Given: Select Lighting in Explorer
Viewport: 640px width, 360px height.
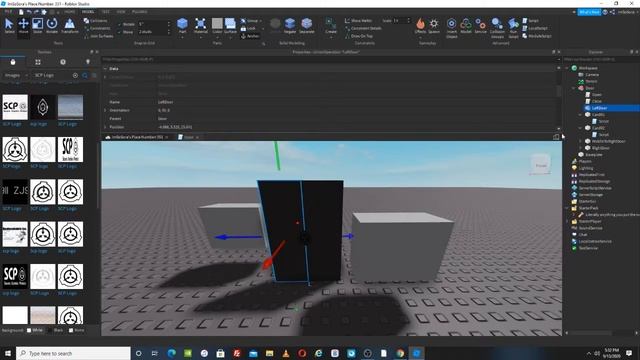Looking at the screenshot, I should [x=585, y=168].
